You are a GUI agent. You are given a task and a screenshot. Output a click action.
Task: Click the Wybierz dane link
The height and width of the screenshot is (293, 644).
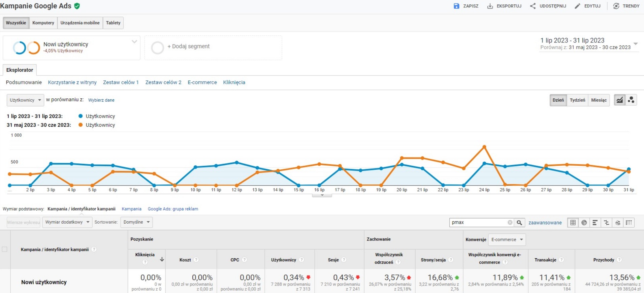point(101,100)
